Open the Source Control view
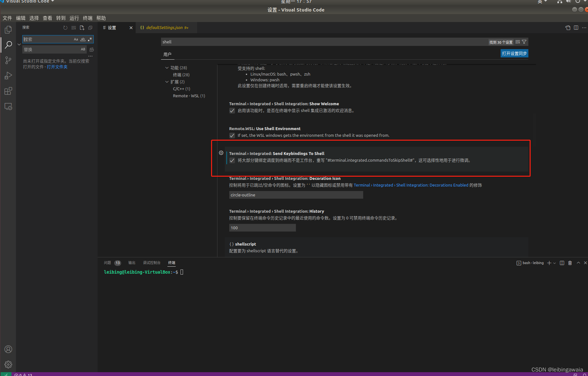Screen dimensions: 588x376 click(x=8, y=60)
